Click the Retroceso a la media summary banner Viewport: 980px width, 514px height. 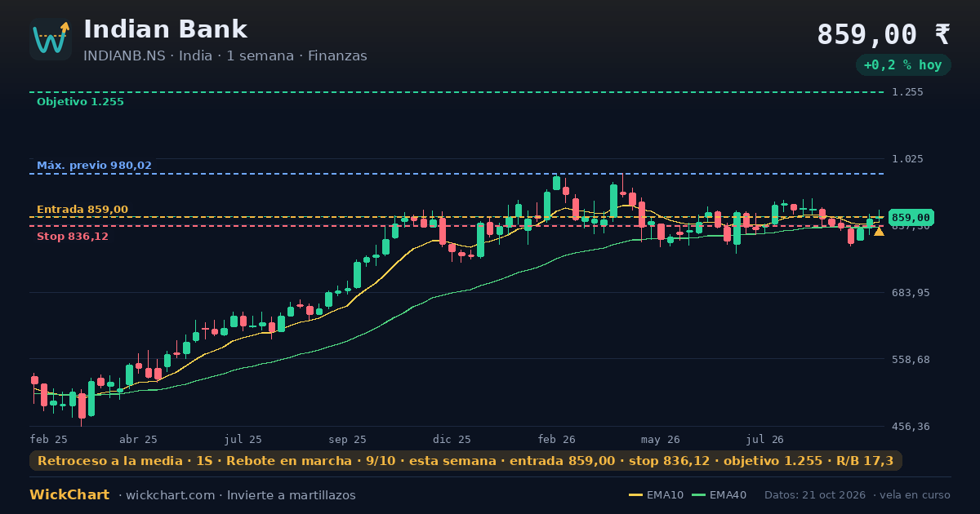(465, 461)
